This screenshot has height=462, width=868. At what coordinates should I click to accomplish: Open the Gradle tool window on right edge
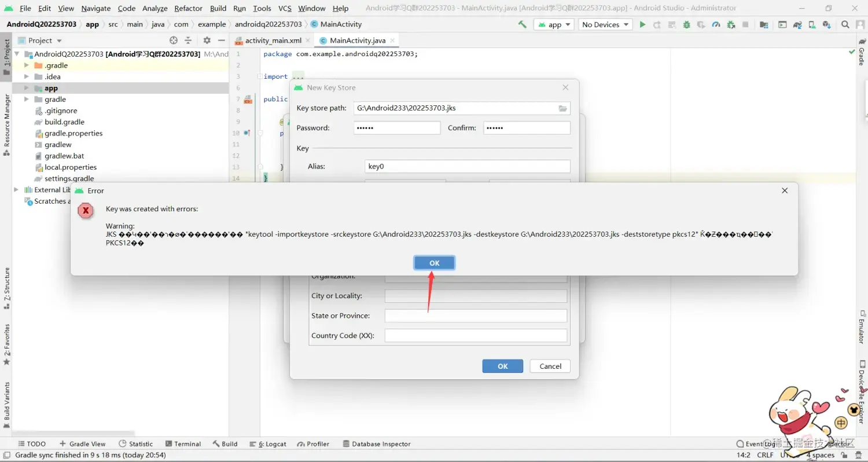(861, 53)
